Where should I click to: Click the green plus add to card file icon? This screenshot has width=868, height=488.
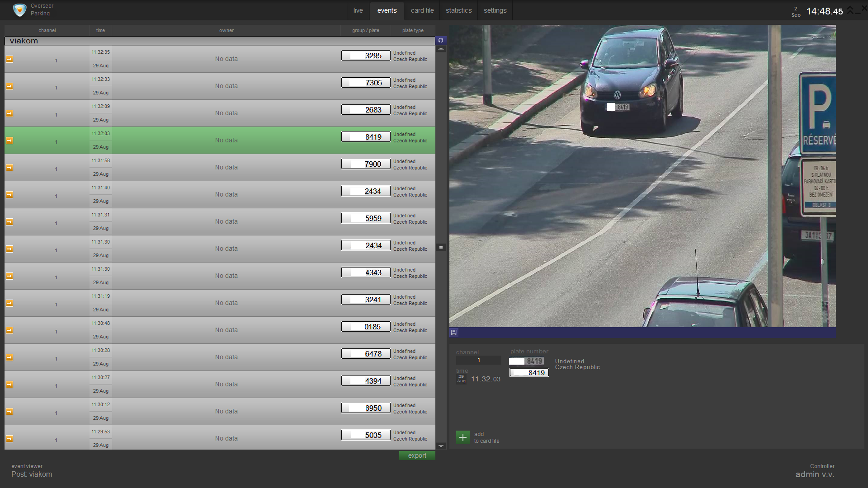click(463, 437)
